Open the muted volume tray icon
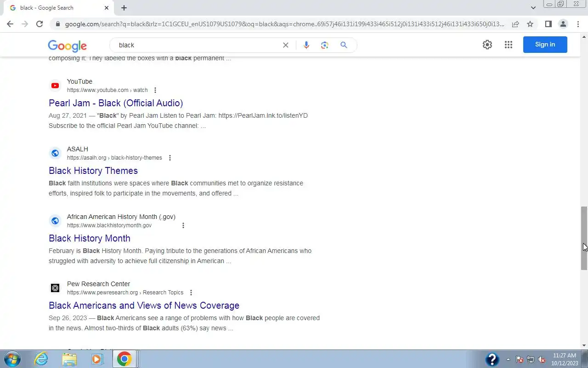The image size is (588, 368). [542, 359]
